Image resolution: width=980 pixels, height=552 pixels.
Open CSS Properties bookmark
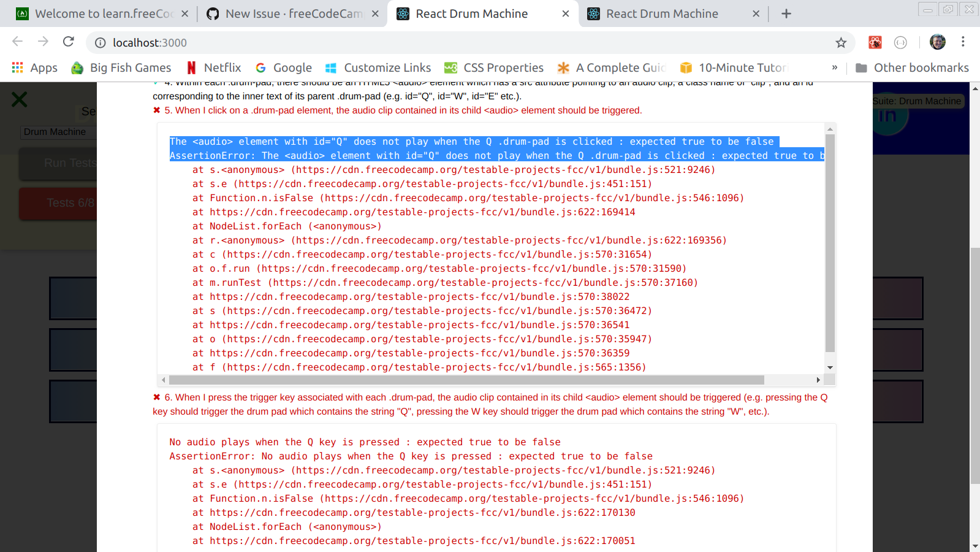(x=494, y=67)
